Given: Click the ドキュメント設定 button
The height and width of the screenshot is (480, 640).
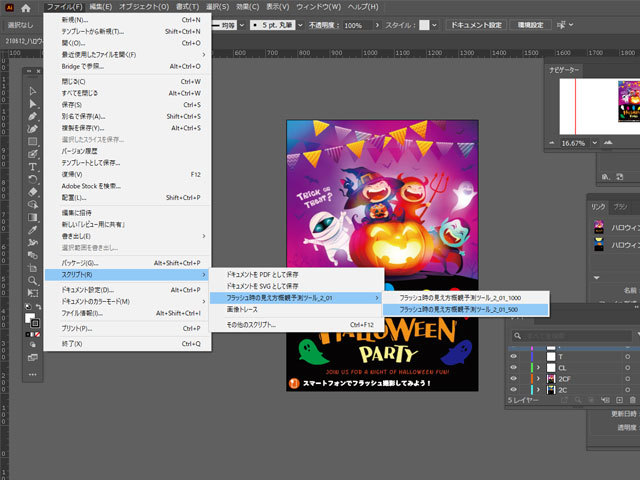Looking at the screenshot, I should [x=476, y=25].
